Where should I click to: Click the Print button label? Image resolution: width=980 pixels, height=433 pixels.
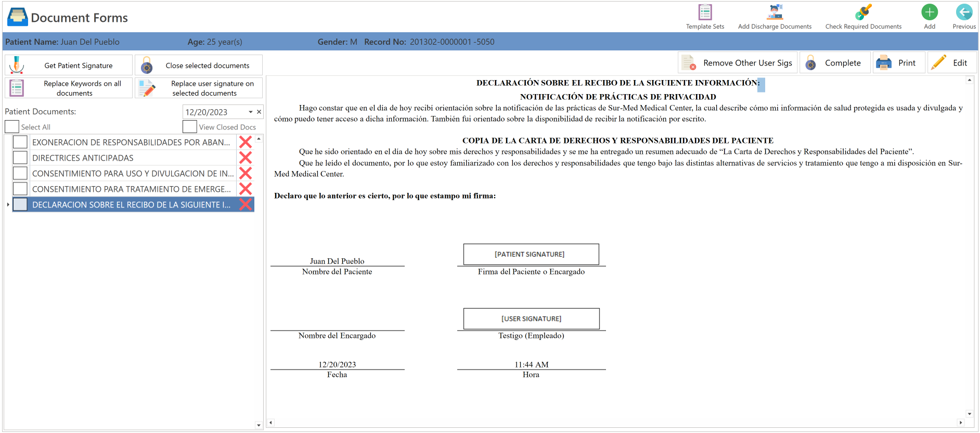coord(907,63)
